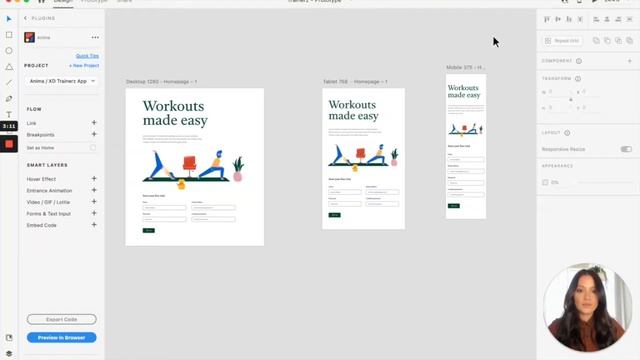
Task: Select the Mobile 375 artboard title
Action: click(x=465, y=67)
